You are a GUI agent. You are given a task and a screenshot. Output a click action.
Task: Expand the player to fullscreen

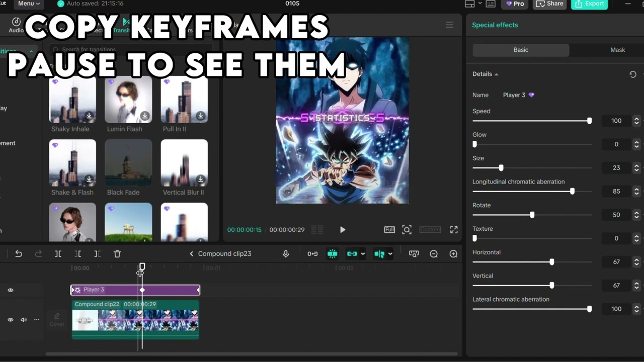tap(454, 230)
